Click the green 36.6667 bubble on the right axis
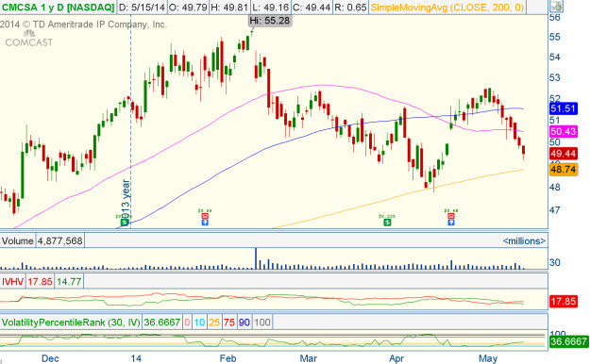 568,341
